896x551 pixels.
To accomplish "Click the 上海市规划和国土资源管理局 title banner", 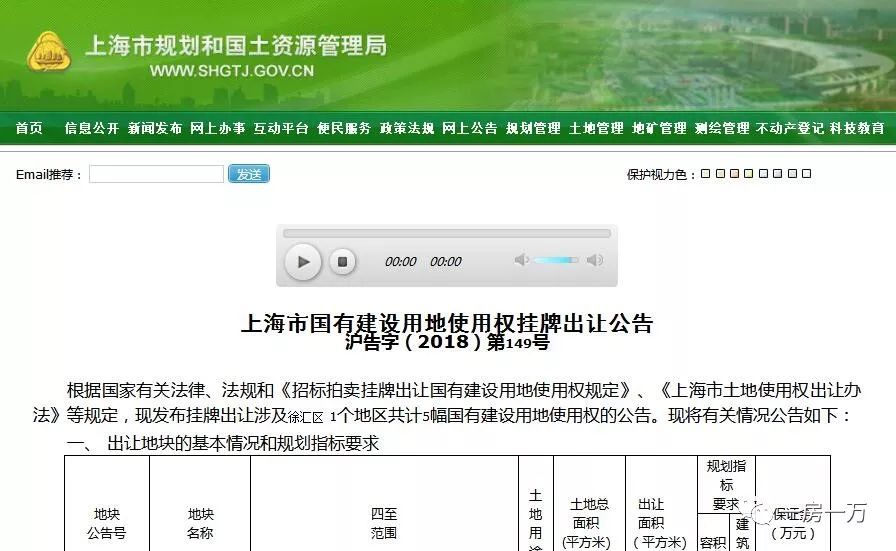I will pos(236,46).
